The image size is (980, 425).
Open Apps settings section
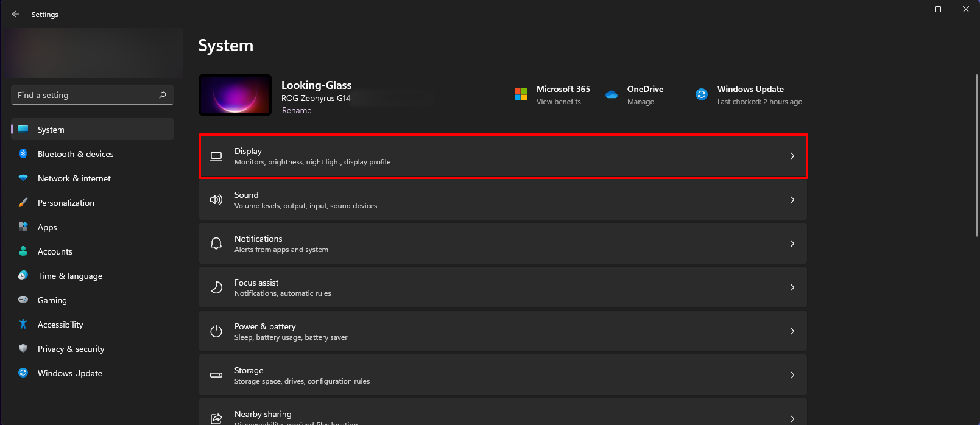[93, 227]
